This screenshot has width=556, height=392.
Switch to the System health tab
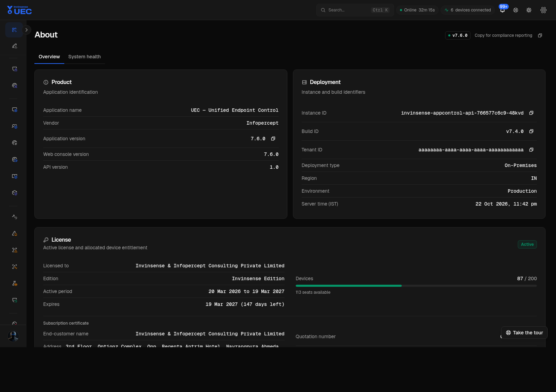point(84,57)
